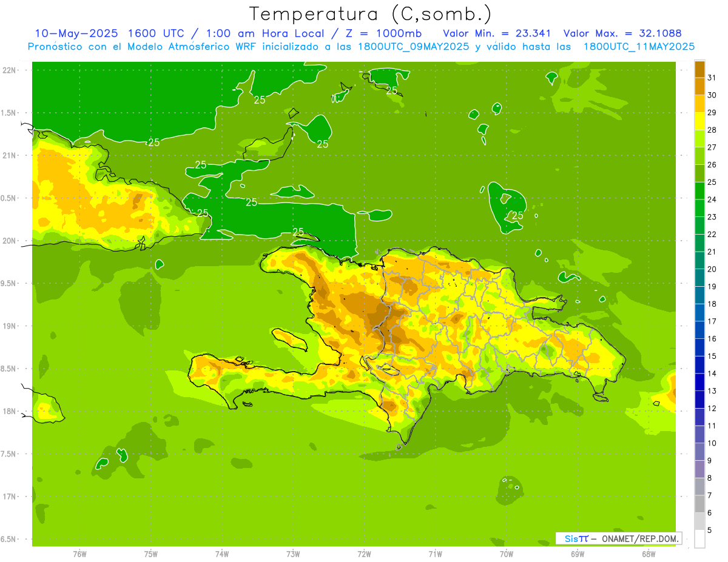Viewport: 728px width, 562px height.
Task: Click the '8' color bar label
Action: pyautogui.click(x=709, y=478)
